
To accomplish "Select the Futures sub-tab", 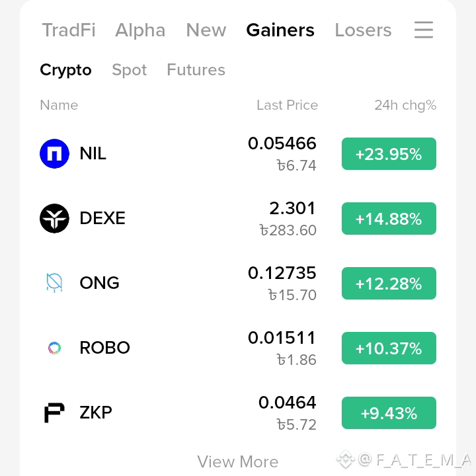I will point(196,70).
